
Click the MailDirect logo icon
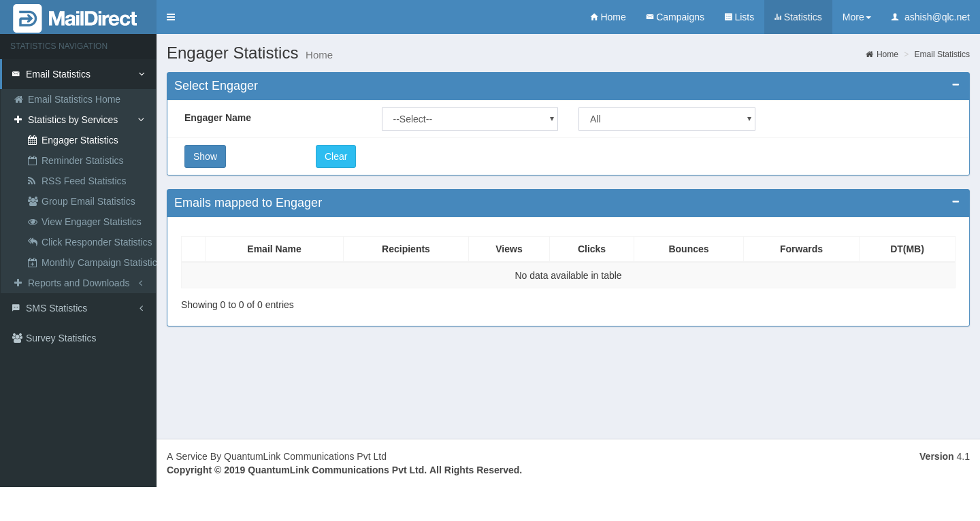click(27, 18)
